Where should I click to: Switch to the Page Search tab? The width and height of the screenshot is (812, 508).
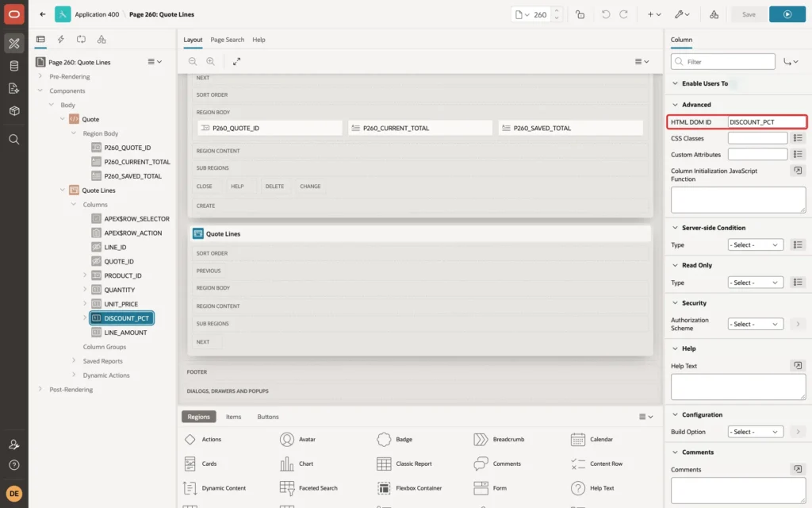point(227,40)
